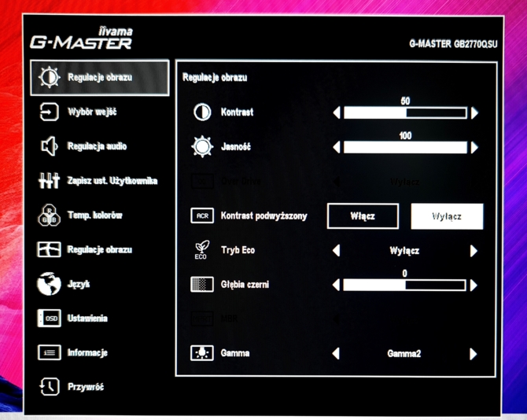Increase Głębia czerni with the right arrow
Screen dimensions: 527x420
pyautogui.click(x=474, y=286)
